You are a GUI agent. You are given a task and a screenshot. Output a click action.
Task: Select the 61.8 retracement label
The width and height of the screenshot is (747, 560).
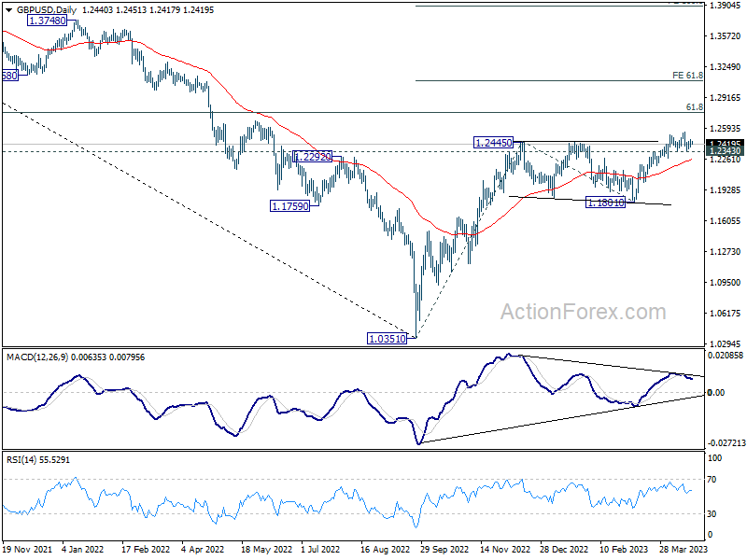coord(694,107)
